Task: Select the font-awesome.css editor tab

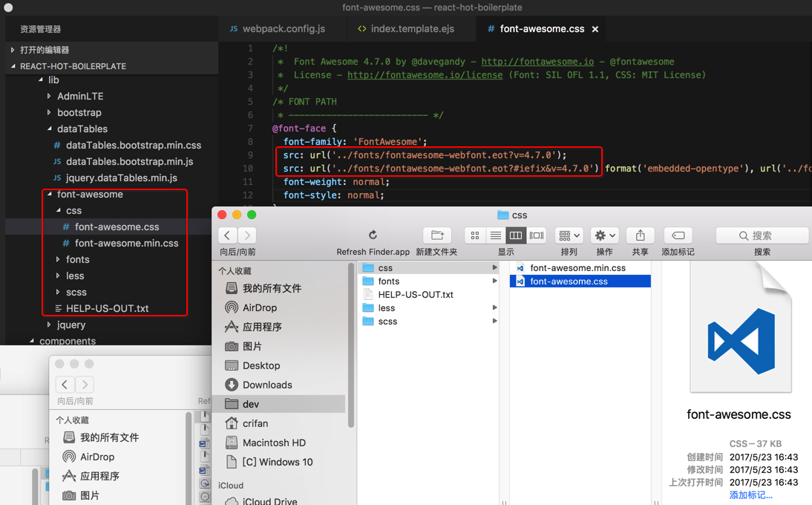Action: (x=542, y=29)
